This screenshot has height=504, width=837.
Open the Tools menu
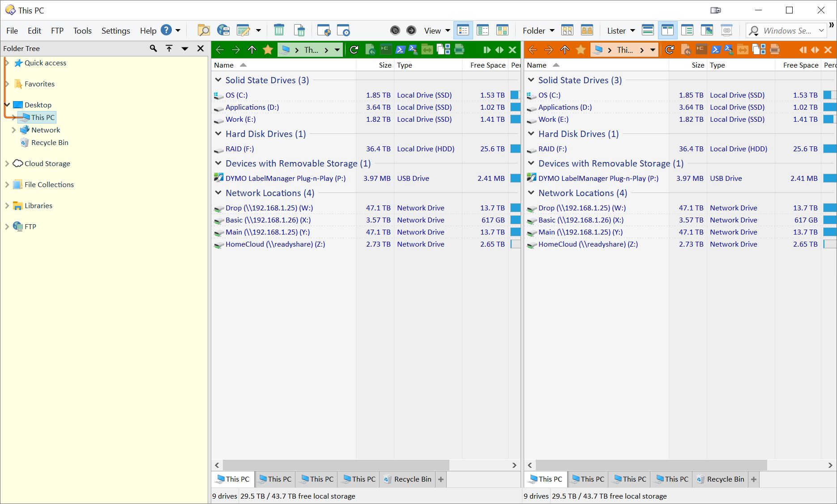(82, 30)
